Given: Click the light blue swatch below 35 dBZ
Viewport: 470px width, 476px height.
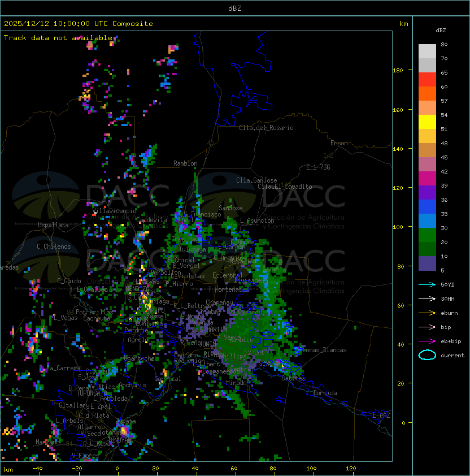Looking at the screenshot, I should pos(427,220).
